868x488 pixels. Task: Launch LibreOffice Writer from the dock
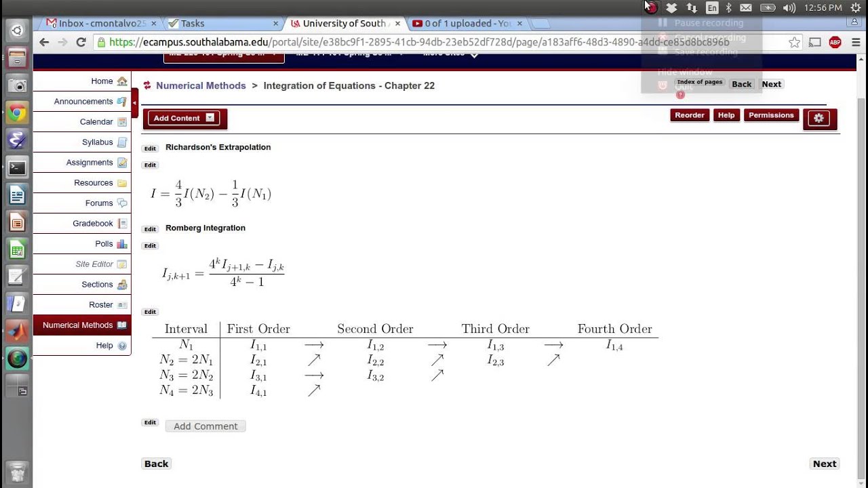17,195
